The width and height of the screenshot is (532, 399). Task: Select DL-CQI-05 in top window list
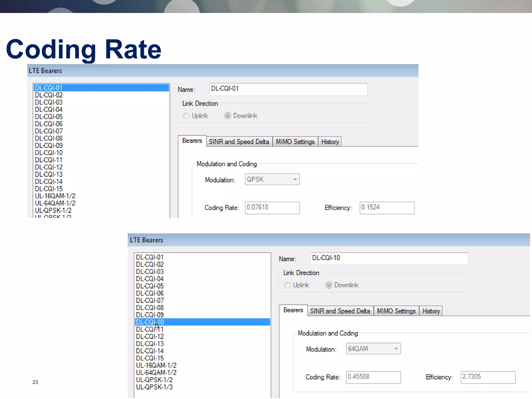coord(102,117)
